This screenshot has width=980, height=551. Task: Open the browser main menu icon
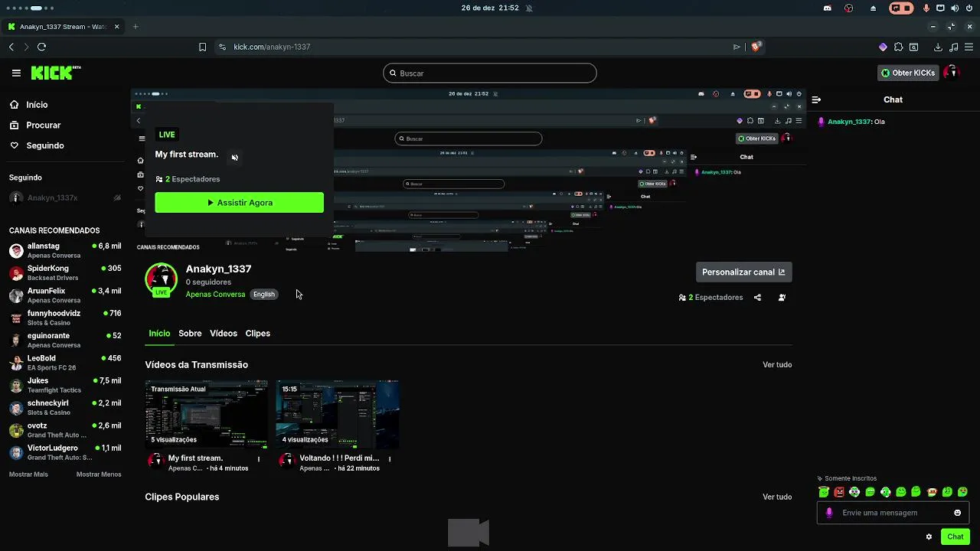969,47
